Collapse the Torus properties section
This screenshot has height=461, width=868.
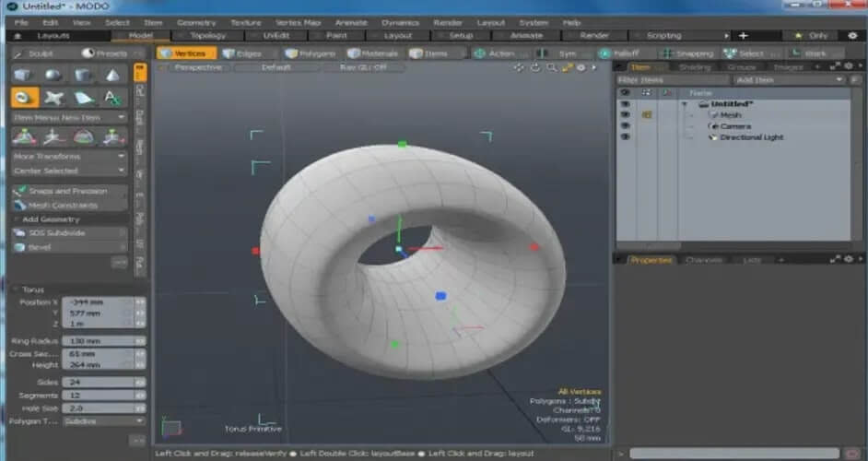point(16,290)
